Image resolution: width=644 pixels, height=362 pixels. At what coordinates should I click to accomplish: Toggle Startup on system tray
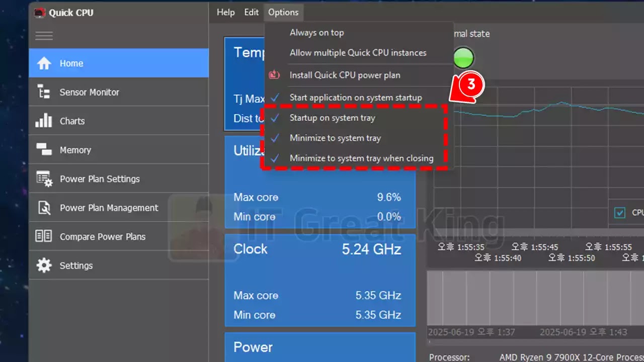(x=359, y=118)
